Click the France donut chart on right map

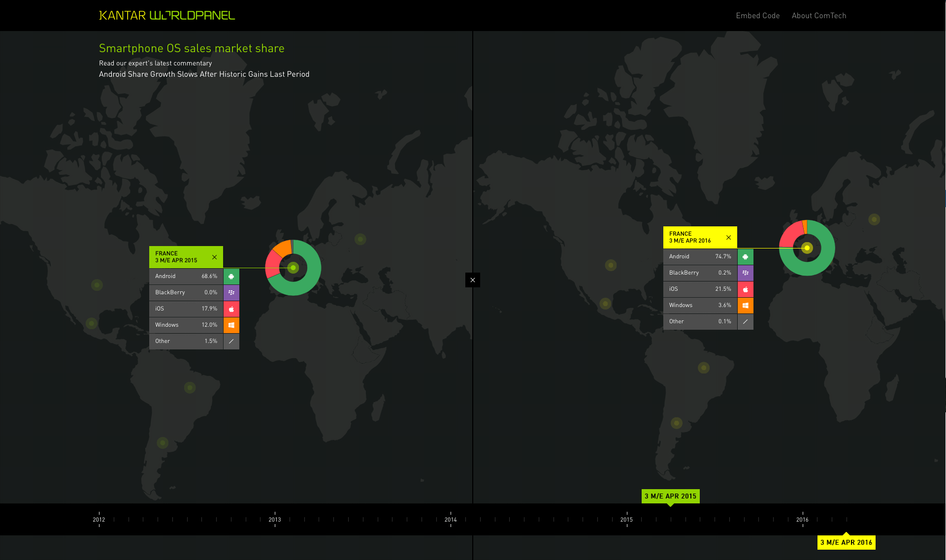[807, 248]
